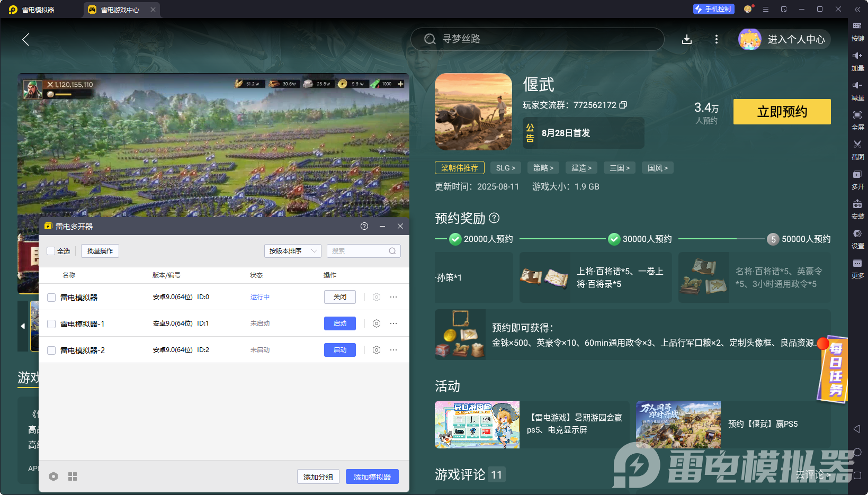Open the 预约【偃武】赢PS5 activity thumbnail

(x=678, y=425)
